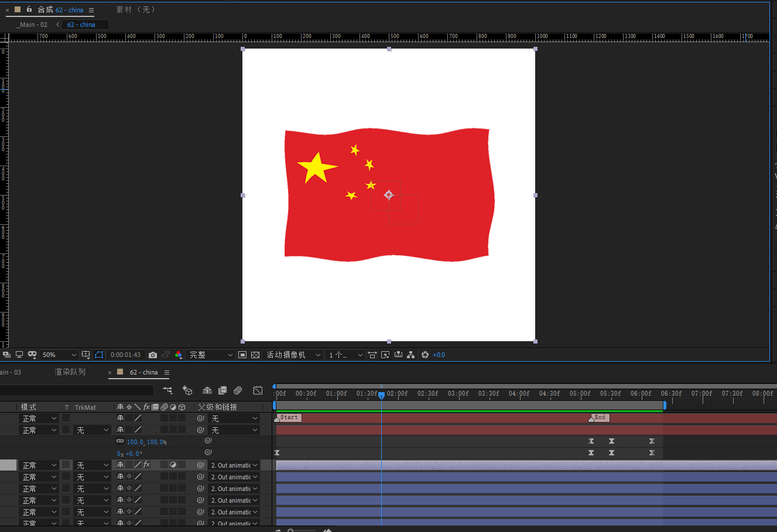This screenshot has width=777, height=532.
Task: Toggle the fx effects switch on selected layer
Action: (x=146, y=465)
